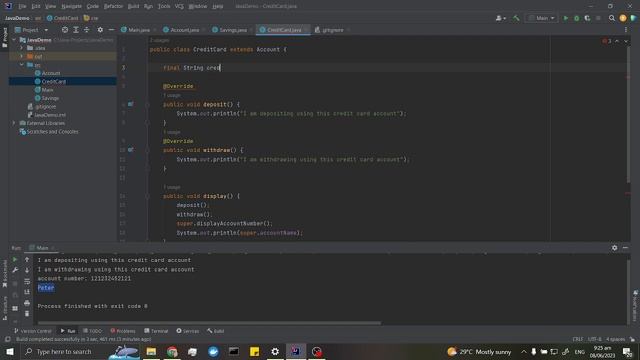
Task: Toggle the Bookmarks side tool window
Action: (x=4, y=274)
